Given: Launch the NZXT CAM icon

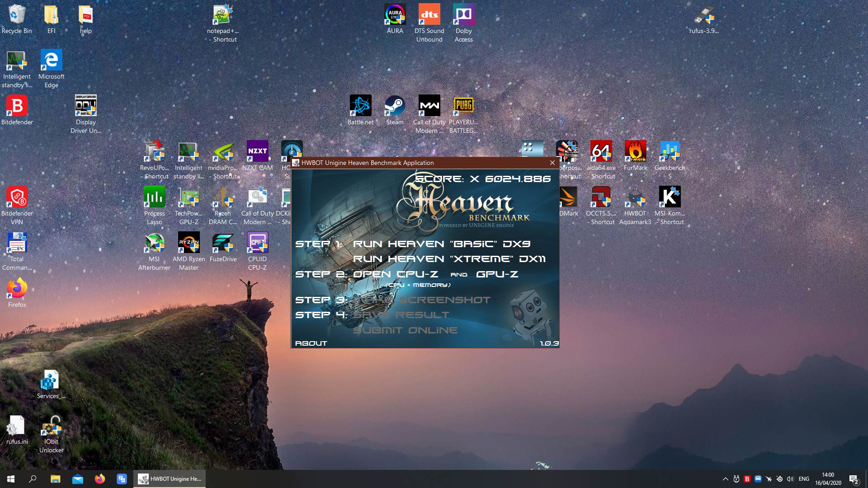Looking at the screenshot, I should coord(257,156).
